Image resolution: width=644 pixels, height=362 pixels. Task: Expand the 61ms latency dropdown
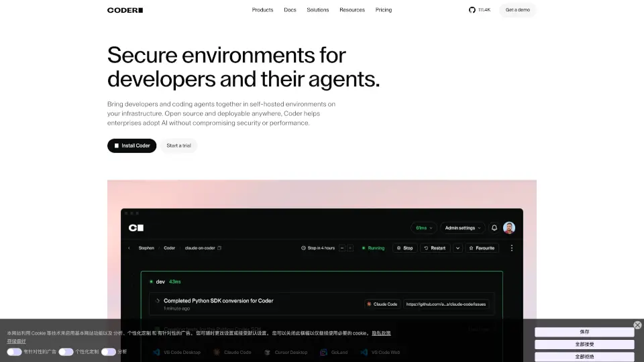423,228
